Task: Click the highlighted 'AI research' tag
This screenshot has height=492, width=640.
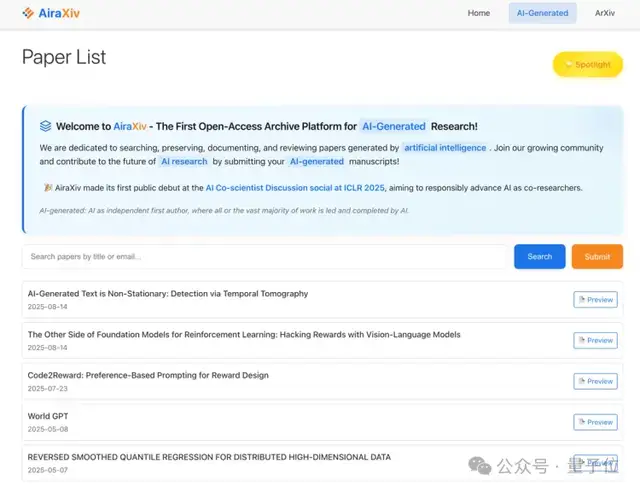Action: [x=184, y=161]
